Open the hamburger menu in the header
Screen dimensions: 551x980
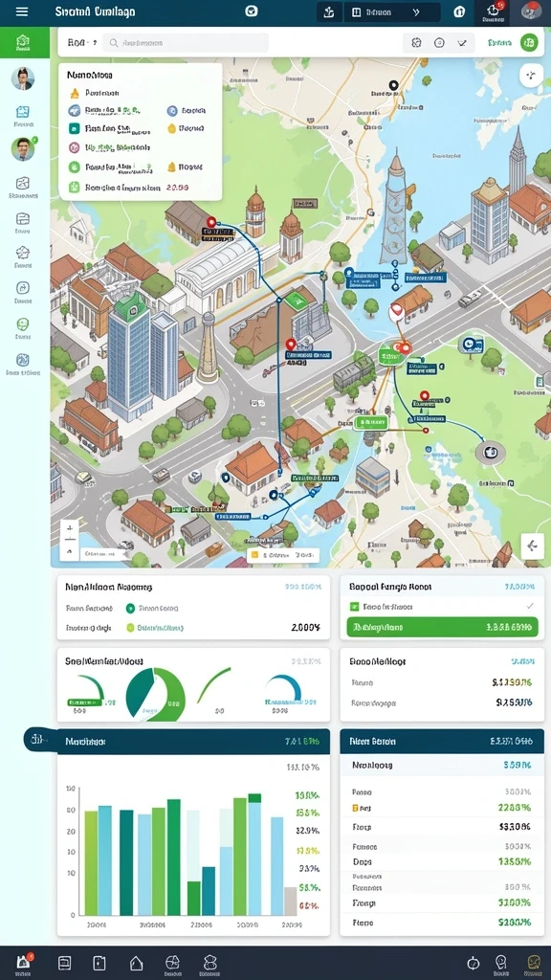(22, 11)
